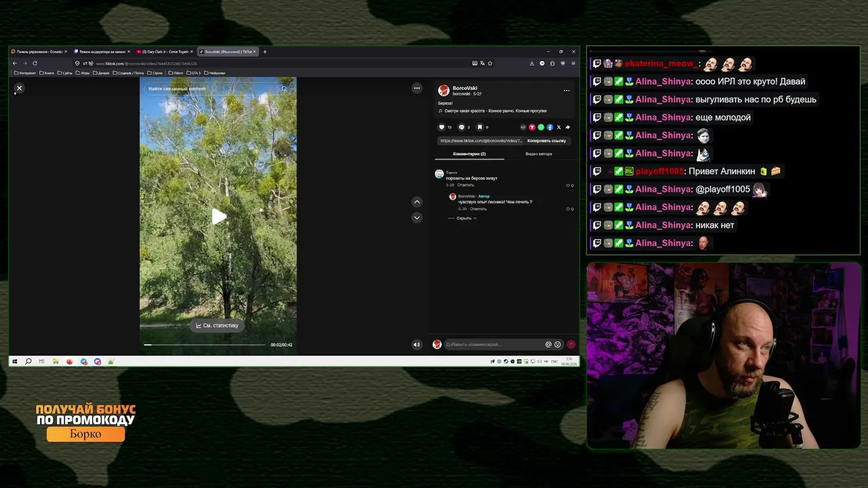Screen dimensions: 868x488
Task: Play the paused birch tree video
Action: [x=218, y=216]
